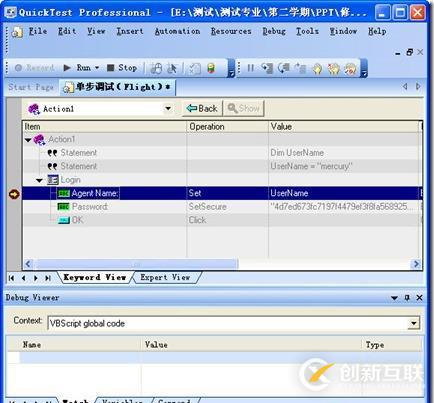Click the Stop button
Image resolution: width=434 pixels, height=403 pixels.
click(x=122, y=68)
